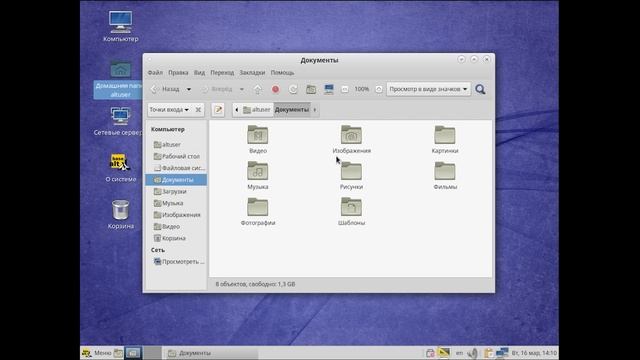Open the Правка menu
Viewport: 640px width, 360px height.
[x=178, y=73]
